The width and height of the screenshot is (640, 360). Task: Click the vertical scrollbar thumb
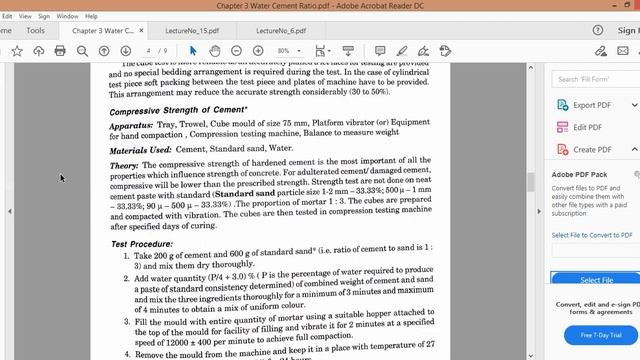[531, 182]
